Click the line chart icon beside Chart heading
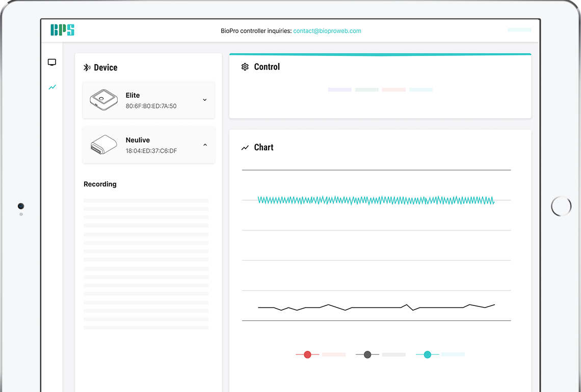The width and height of the screenshot is (581, 392). [x=245, y=148]
